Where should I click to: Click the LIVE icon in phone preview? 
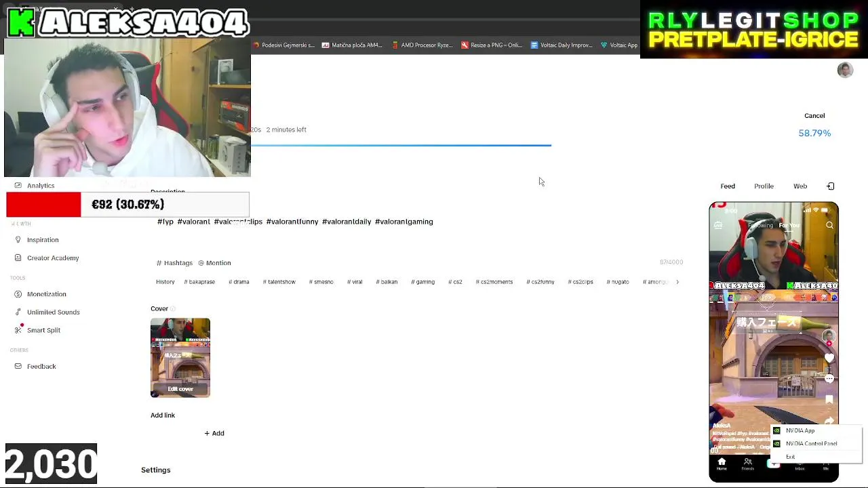(718, 226)
